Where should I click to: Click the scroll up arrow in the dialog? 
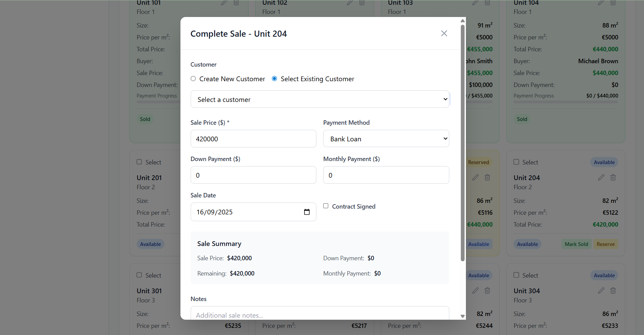[x=462, y=21]
